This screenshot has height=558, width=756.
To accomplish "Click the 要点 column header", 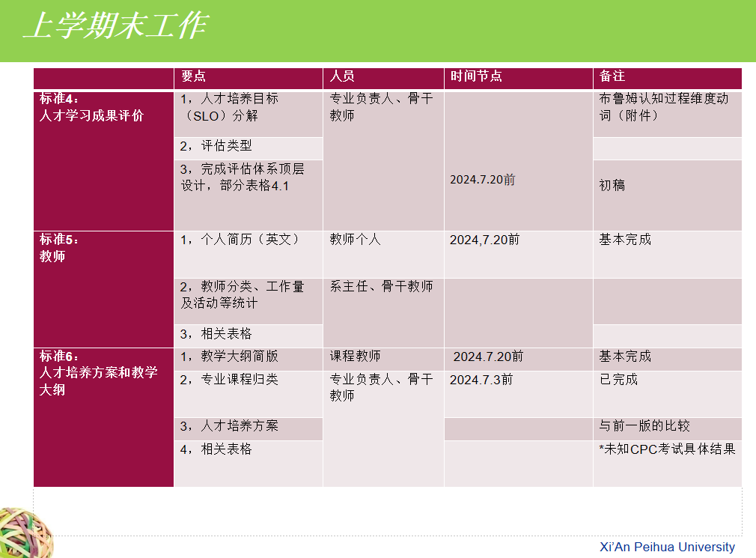I will tap(194, 76).
